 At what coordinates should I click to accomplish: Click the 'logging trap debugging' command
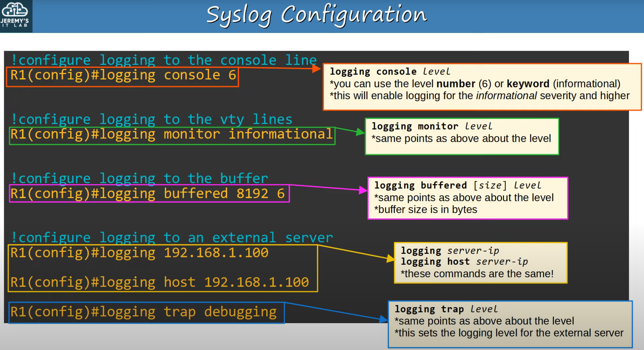point(143,312)
